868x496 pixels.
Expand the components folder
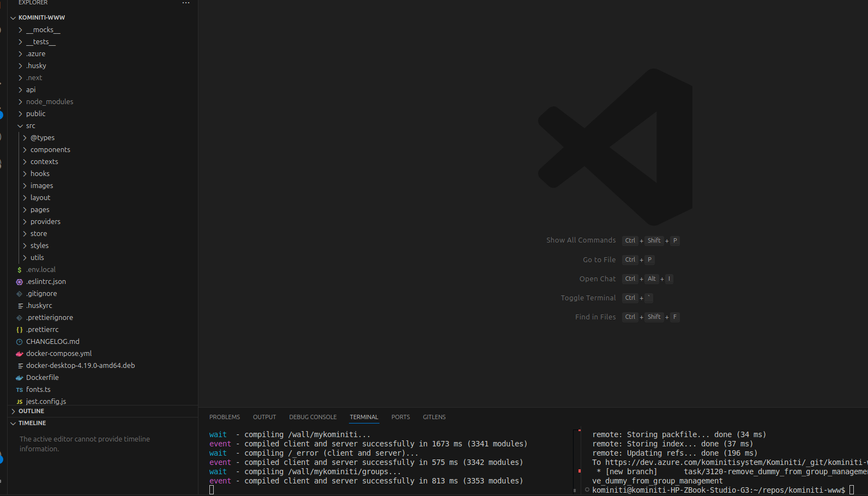pyautogui.click(x=50, y=150)
